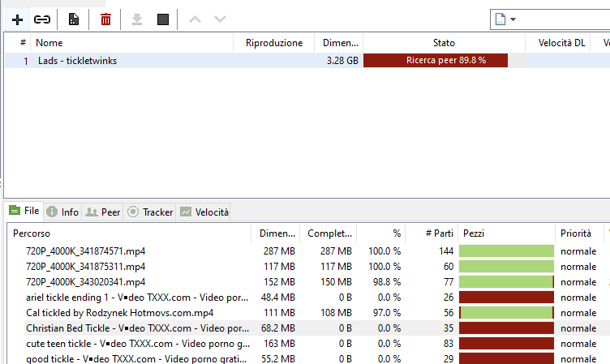Select the Velocità tab
610x364 pixels.
coord(204,212)
